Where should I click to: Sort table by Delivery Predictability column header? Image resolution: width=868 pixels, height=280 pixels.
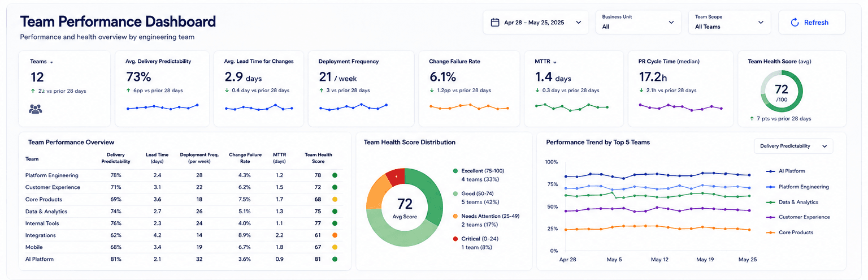pyautogui.click(x=116, y=158)
